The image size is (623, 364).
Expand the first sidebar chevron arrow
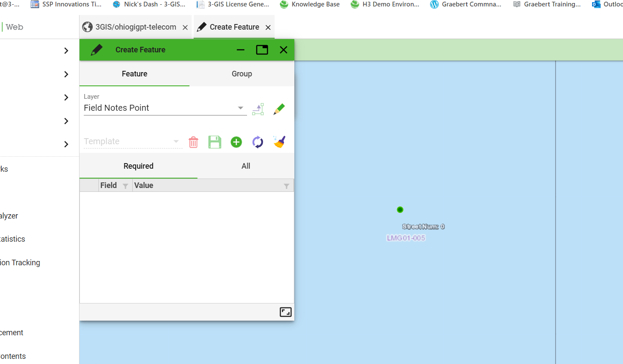[66, 51]
